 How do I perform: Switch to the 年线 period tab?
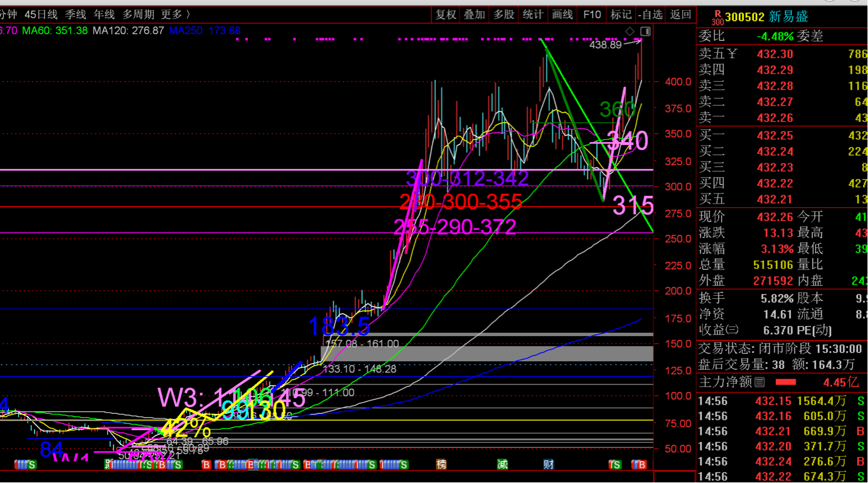click(104, 14)
